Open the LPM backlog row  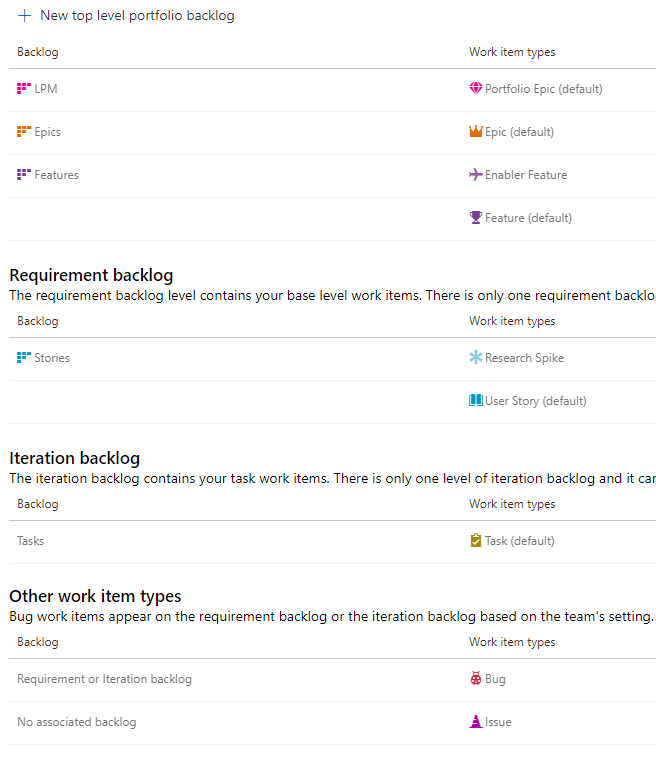pyautogui.click(x=332, y=89)
